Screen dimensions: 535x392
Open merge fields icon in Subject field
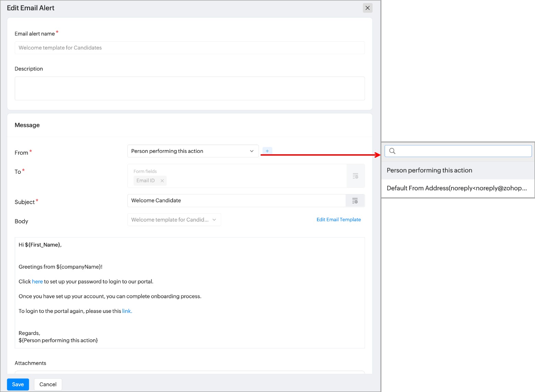tap(355, 201)
